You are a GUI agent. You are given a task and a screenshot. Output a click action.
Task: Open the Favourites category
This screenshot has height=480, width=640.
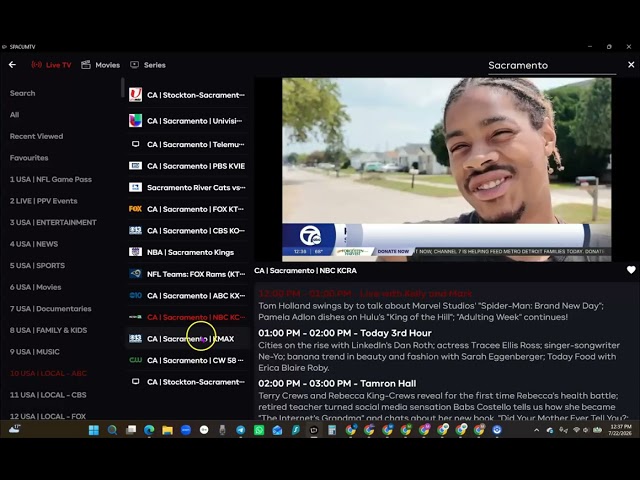pyautogui.click(x=29, y=158)
